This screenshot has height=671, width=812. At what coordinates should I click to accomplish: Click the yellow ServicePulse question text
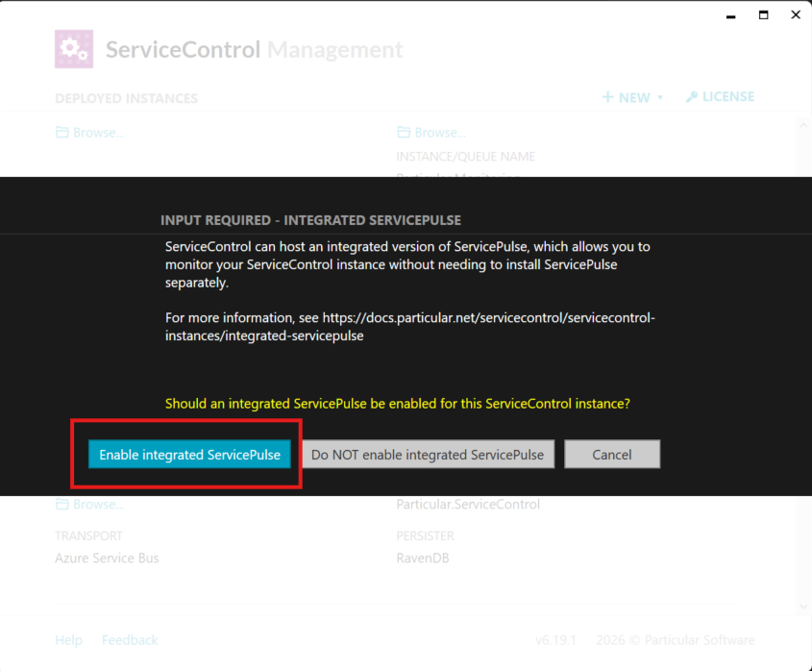[x=397, y=404]
